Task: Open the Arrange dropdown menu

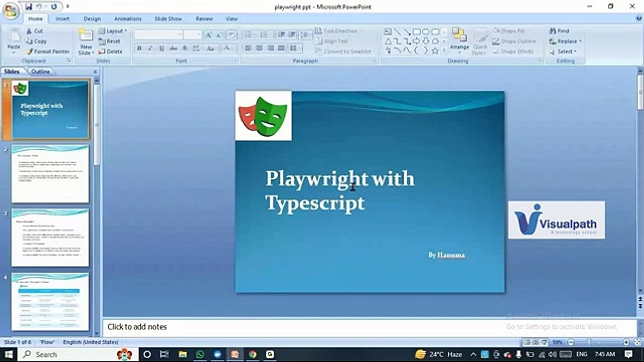Action: pos(459,40)
